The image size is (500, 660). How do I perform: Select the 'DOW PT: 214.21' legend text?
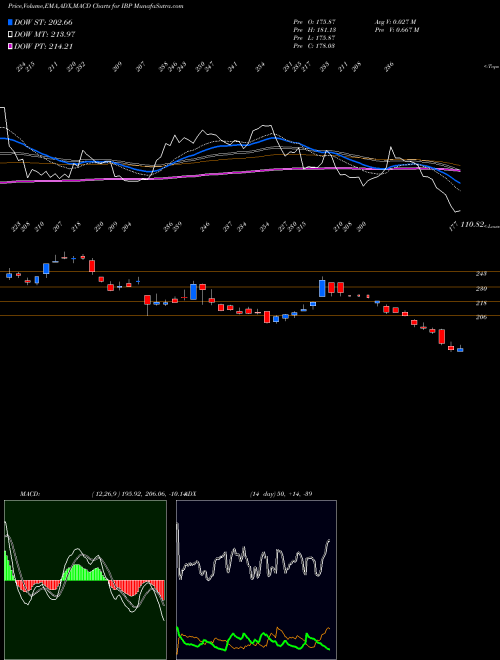(43, 47)
